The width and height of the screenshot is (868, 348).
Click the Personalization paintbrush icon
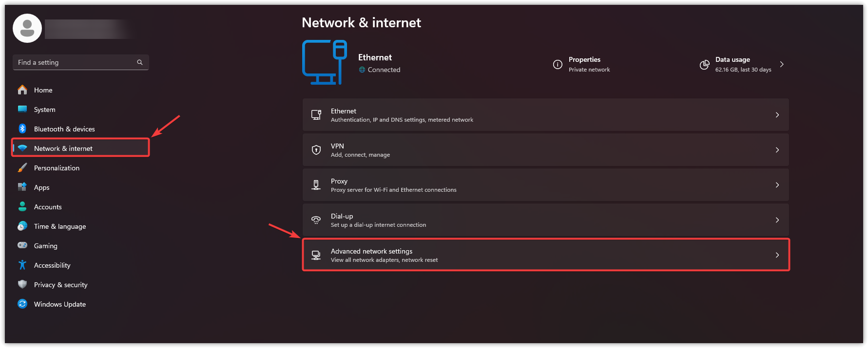tap(22, 168)
